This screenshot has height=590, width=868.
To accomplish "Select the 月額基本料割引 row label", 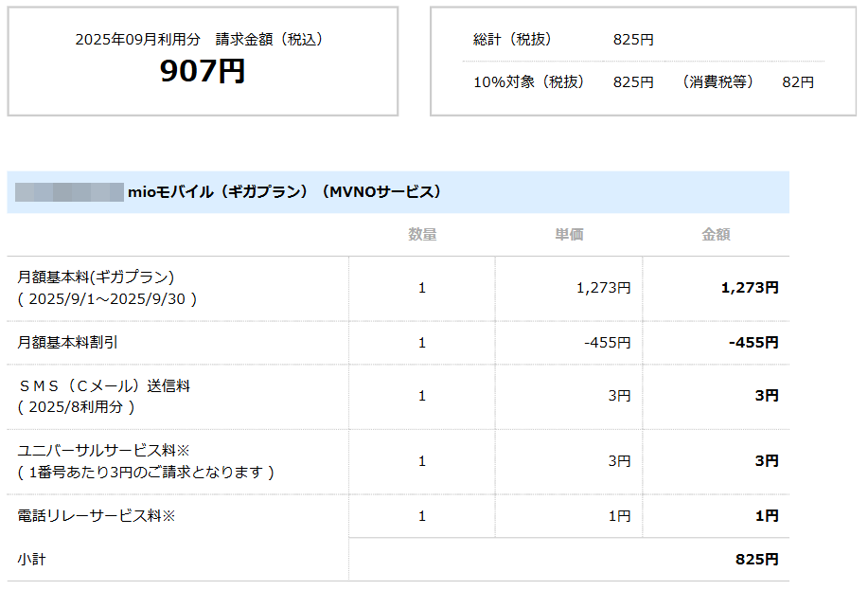I will (x=67, y=343).
